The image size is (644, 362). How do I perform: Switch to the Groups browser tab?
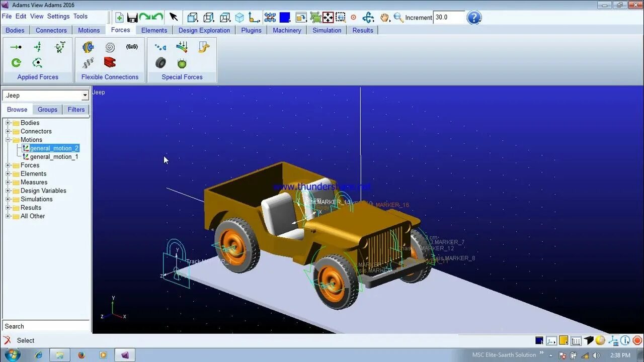[47, 110]
